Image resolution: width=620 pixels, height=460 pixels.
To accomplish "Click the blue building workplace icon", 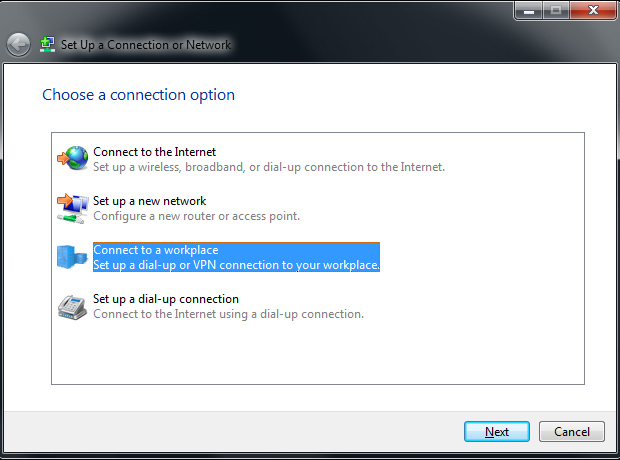I will click(x=72, y=257).
